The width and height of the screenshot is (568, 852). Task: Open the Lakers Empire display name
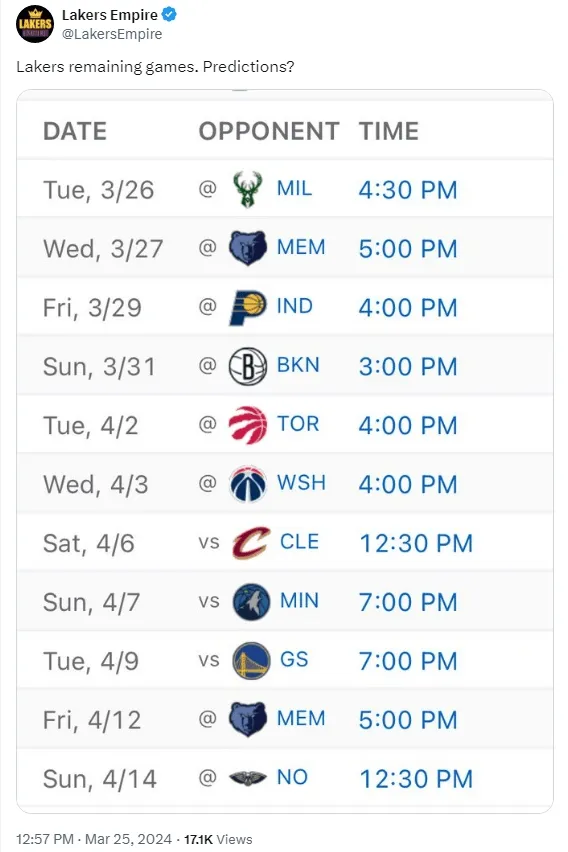pyautogui.click(x=110, y=15)
